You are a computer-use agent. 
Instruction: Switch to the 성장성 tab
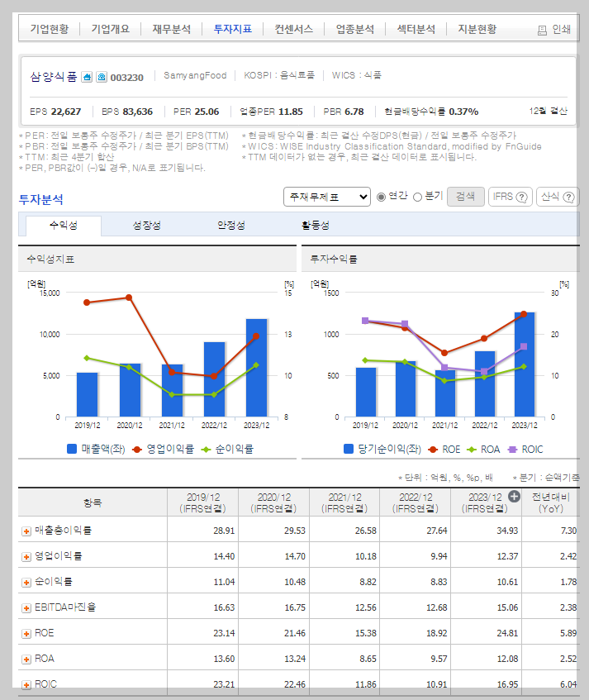tap(147, 226)
